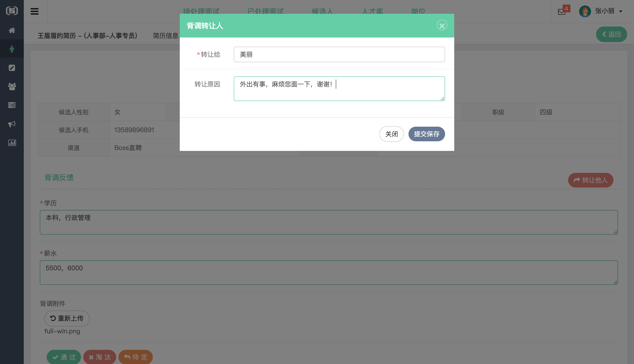
Task: Open the team group icon in the sidebar
Action: 12,86
